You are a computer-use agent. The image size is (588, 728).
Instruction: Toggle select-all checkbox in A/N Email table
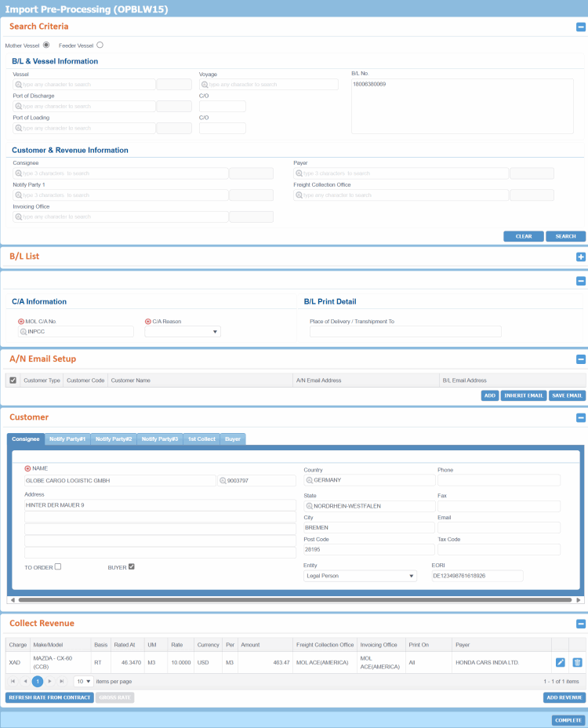(13, 380)
